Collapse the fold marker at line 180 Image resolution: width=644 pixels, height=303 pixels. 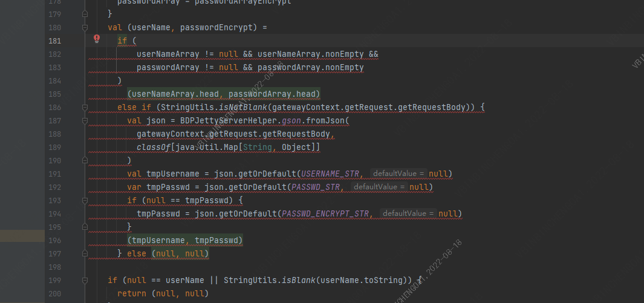tap(85, 27)
